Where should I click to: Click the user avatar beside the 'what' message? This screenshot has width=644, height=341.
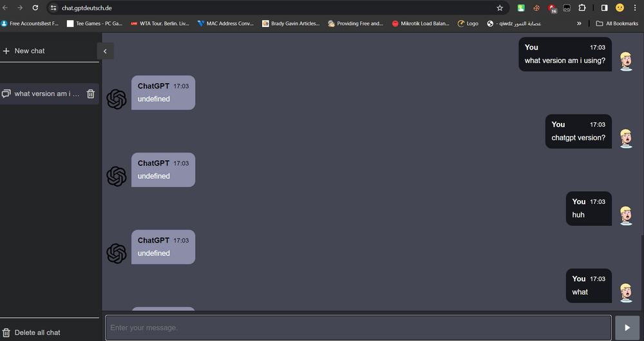tap(626, 293)
